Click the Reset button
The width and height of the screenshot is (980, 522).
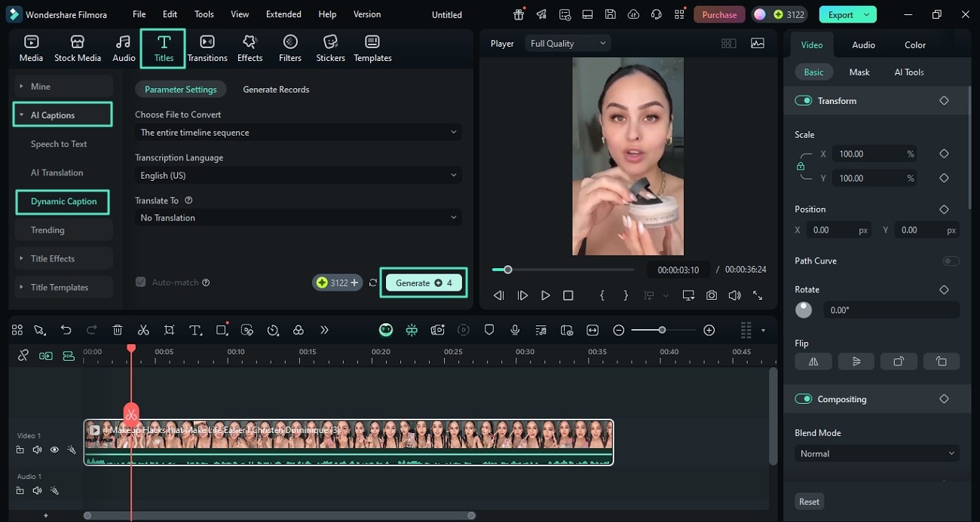point(810,502)
